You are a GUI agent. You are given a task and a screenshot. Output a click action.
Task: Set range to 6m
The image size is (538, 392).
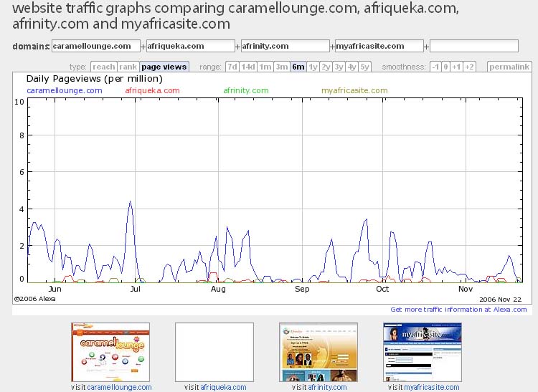click(x=298, y=67)
